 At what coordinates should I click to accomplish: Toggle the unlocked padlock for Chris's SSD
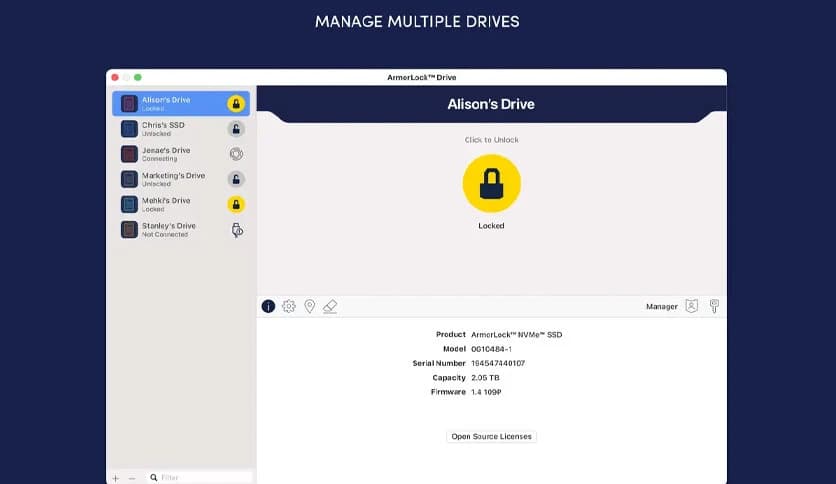[x=236, y=129]
